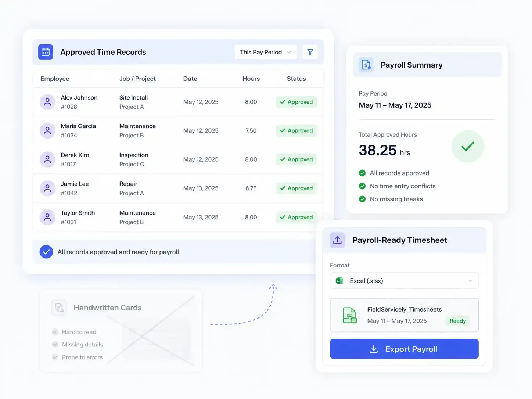Screen dimensions: 532x399
Task: Sort by the Job / Project column header
Action: (137, 79)
